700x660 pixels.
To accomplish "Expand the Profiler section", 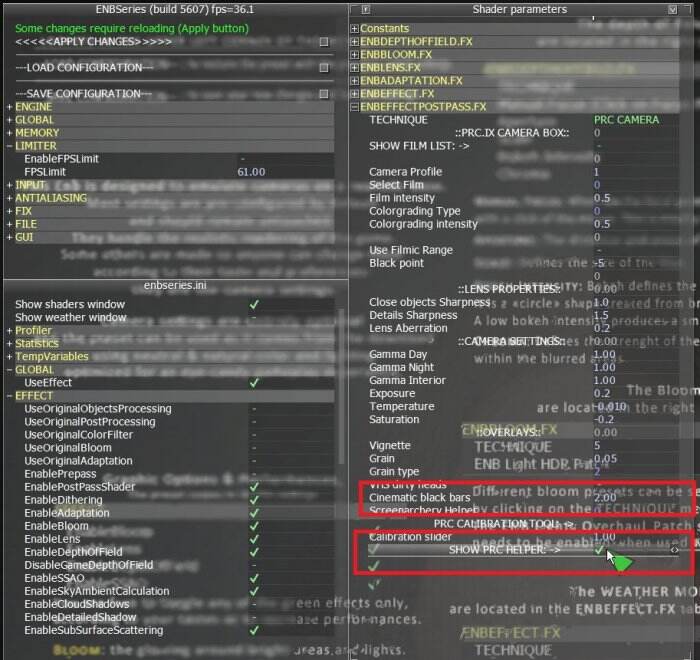I will (9, 330).
